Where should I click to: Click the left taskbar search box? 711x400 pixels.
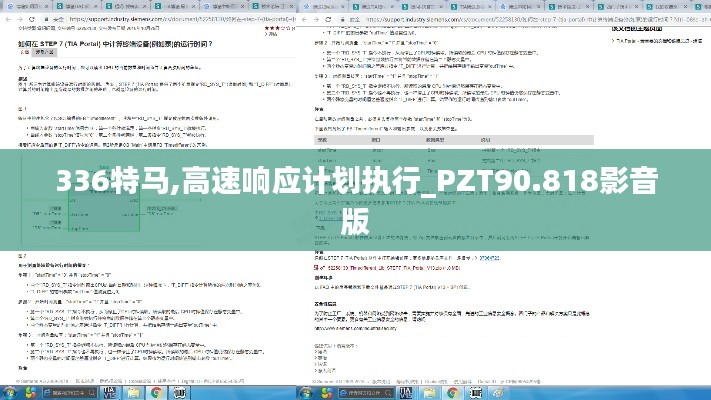(69, 393)
